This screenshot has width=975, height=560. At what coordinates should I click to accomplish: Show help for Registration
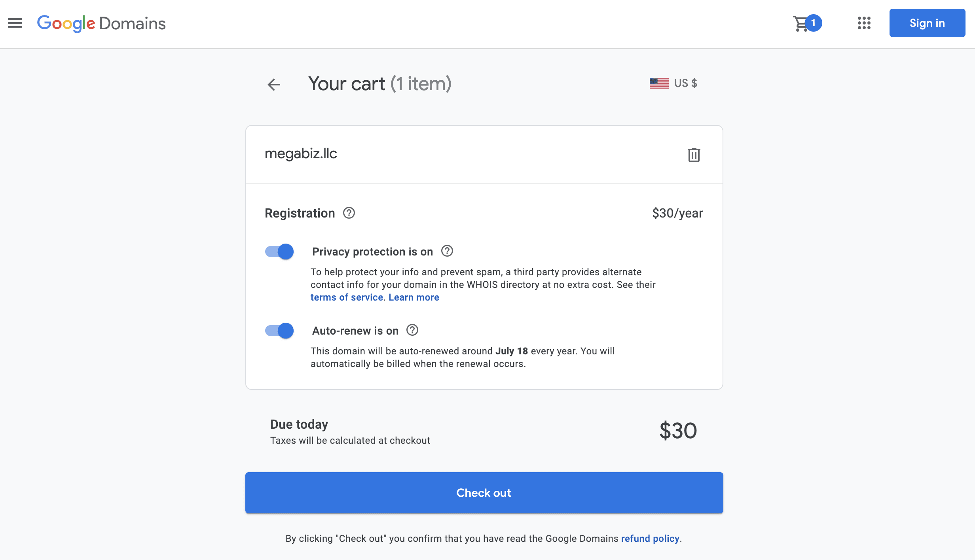349,213
